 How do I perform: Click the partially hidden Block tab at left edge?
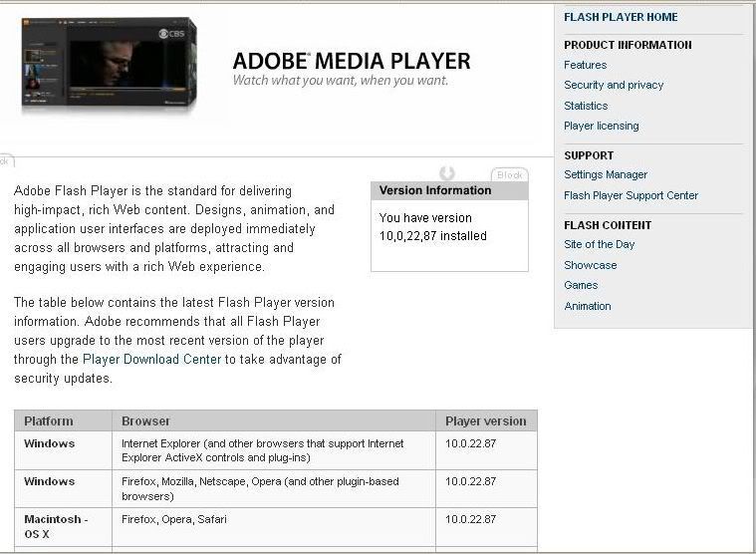click(x=5, y=160)
